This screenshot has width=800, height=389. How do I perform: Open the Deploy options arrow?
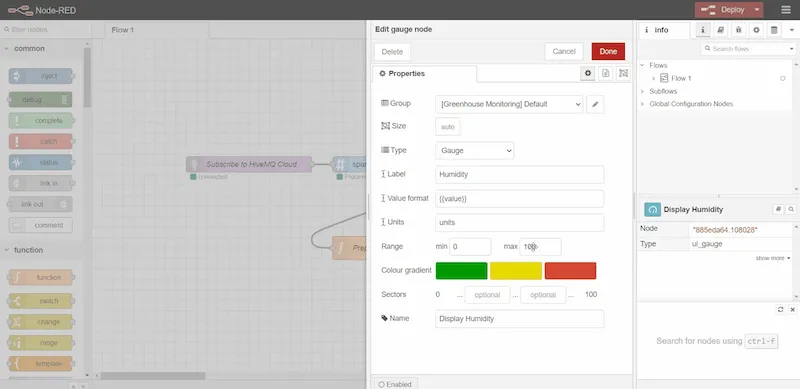[757, 10]
